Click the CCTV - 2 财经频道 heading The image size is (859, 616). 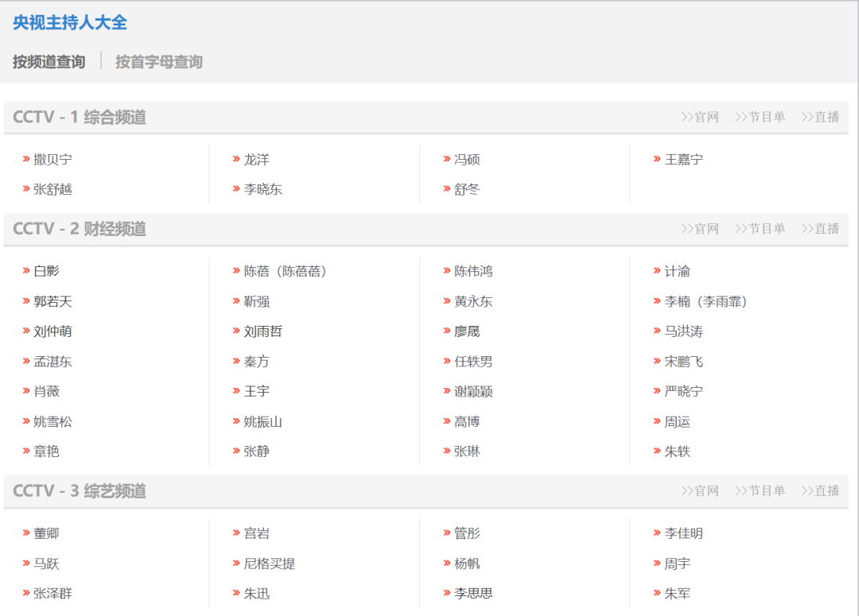tap(80, 229)
